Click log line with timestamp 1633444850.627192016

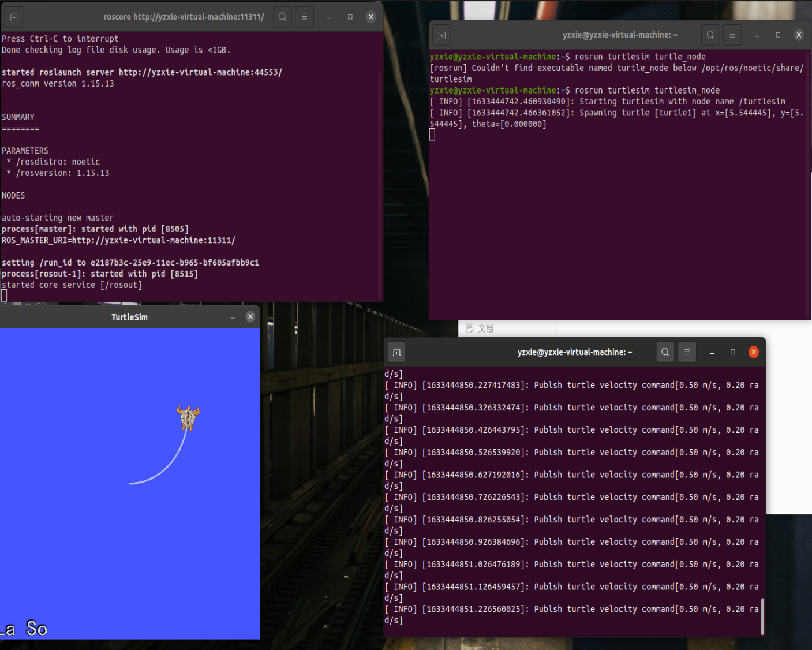(571, 480)
